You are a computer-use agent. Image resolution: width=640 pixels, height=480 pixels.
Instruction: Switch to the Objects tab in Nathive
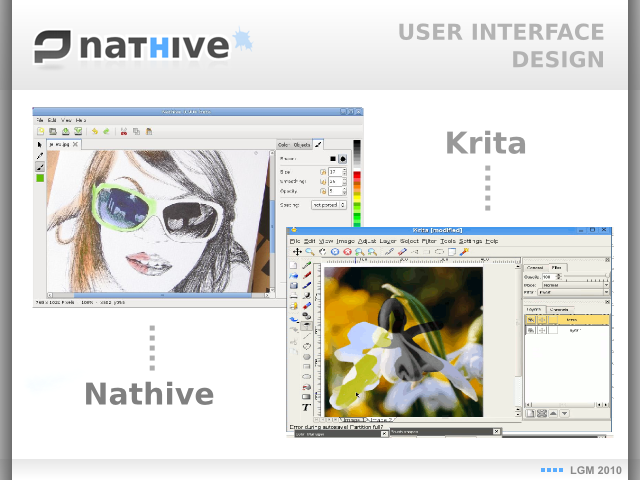302,145
